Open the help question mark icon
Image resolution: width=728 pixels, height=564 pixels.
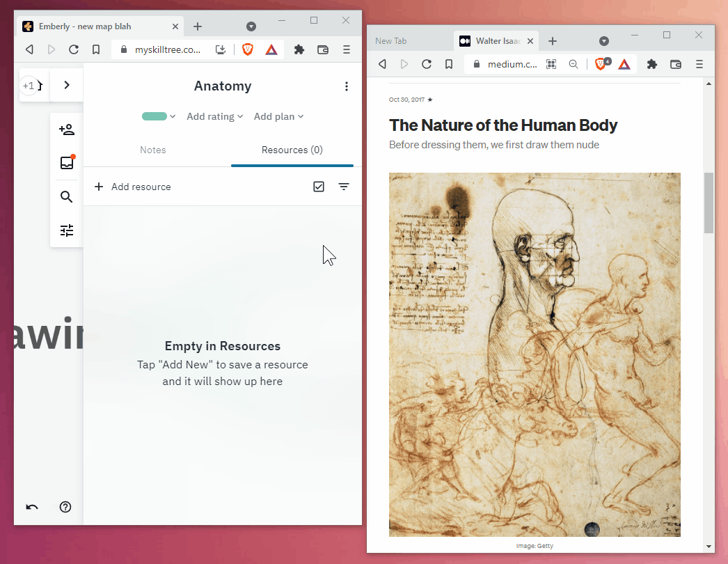point(65,507)
